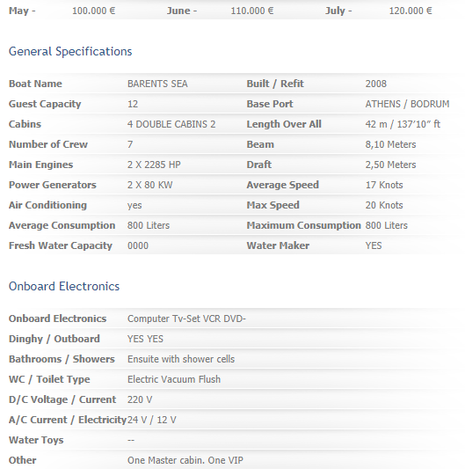Click the Computer Tv-Set VCR DVD- text
This screenshot has height=476, width=465.
[x=186, y=319]
